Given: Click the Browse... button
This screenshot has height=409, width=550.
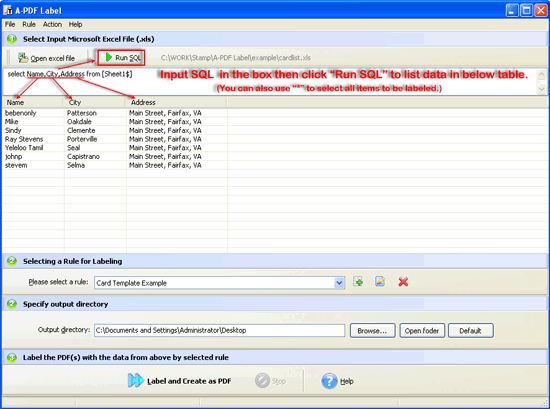Looking at the screenshot, I should tap(373, 331).
